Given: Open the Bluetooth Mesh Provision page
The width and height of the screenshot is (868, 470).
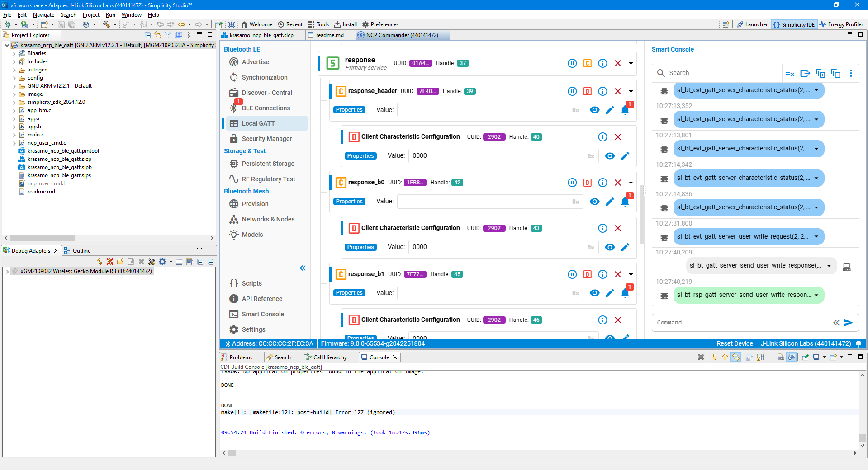Looking at the screenshot, I should 255,204.
